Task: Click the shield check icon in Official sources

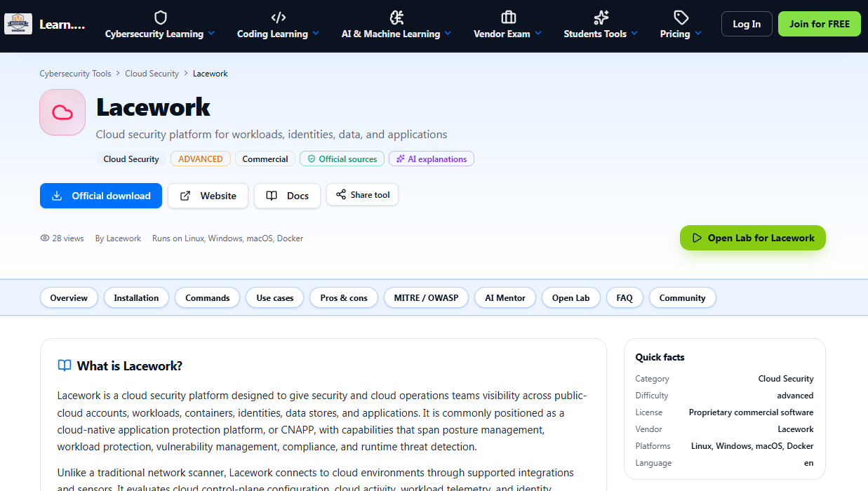Action: 312,159
